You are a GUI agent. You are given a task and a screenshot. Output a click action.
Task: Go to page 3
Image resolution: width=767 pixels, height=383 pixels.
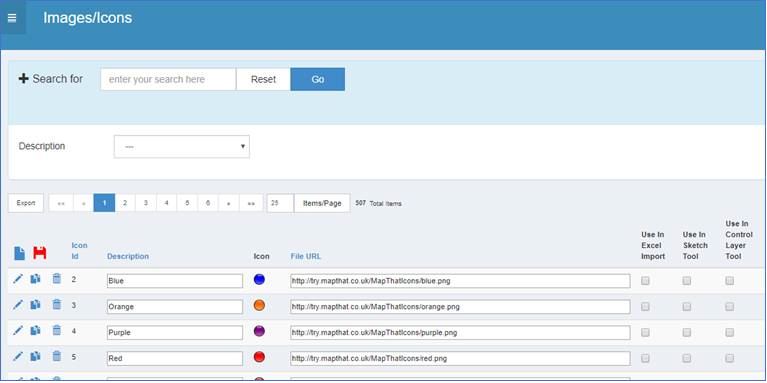coord(146,203)
